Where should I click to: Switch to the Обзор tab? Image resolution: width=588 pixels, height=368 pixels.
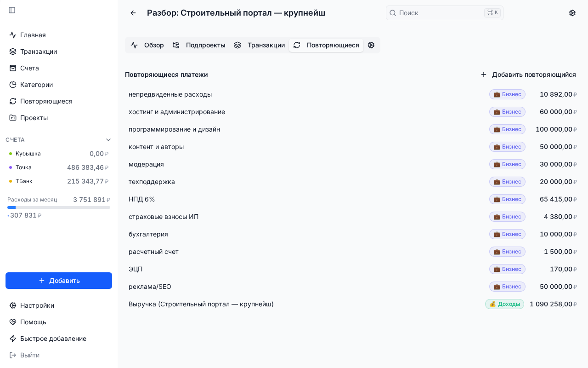coord(148,45)
